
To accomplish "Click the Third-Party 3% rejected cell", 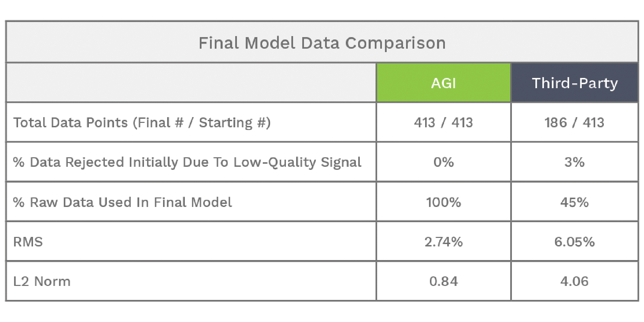I will (x=575, y=162).
